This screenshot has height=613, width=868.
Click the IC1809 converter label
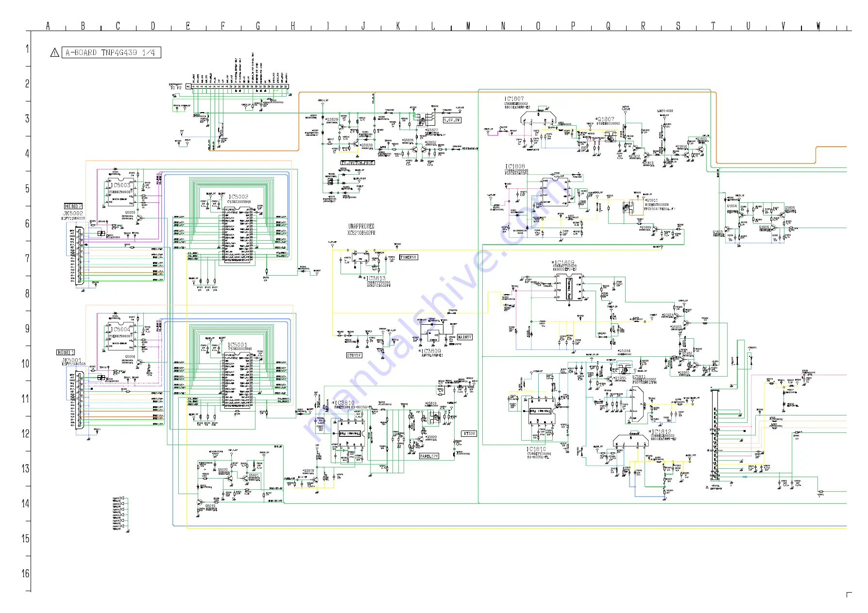coord(563,263)
